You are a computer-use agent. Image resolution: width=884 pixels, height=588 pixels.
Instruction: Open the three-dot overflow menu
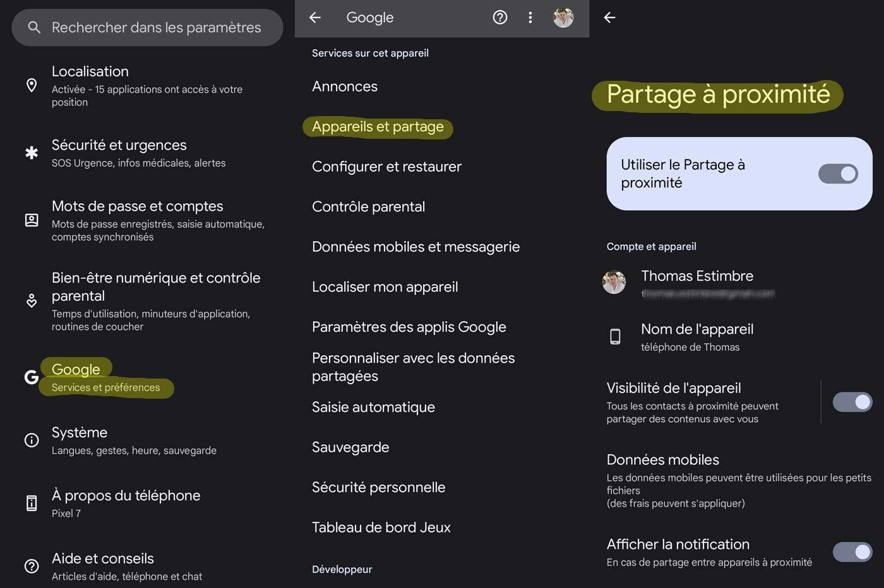pos(530,18)
